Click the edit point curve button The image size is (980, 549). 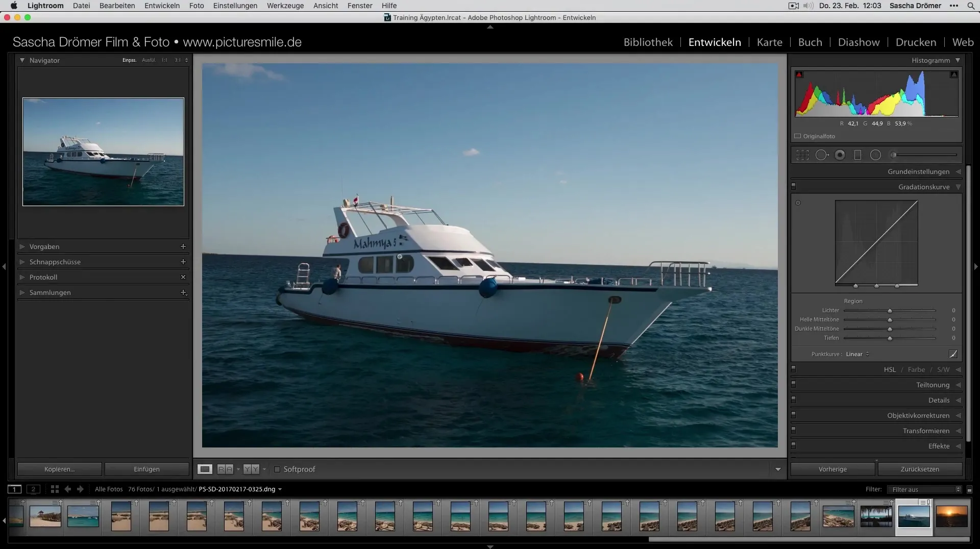[953, 354]
